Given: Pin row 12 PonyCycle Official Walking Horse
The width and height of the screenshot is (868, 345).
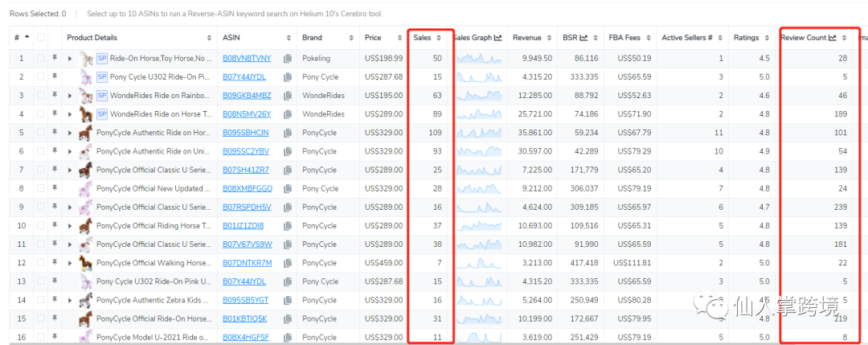Looking at the screenshot, I should (x=55, y=263).
